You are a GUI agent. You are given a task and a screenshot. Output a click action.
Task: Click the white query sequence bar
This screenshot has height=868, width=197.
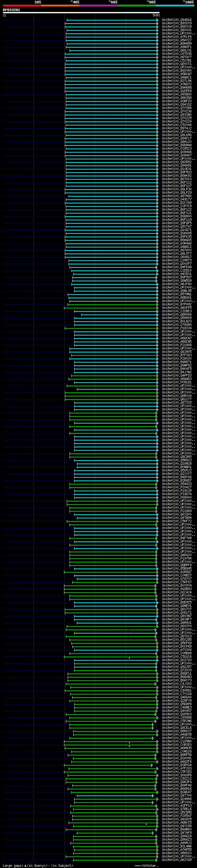pos(81,13)
